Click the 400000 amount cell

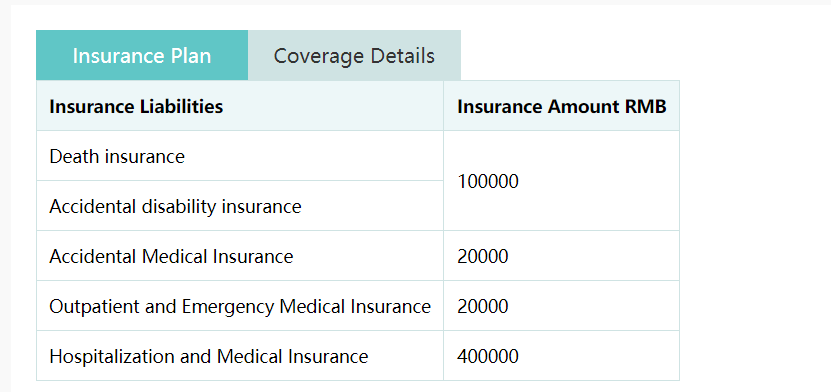(x=561, y=356)
